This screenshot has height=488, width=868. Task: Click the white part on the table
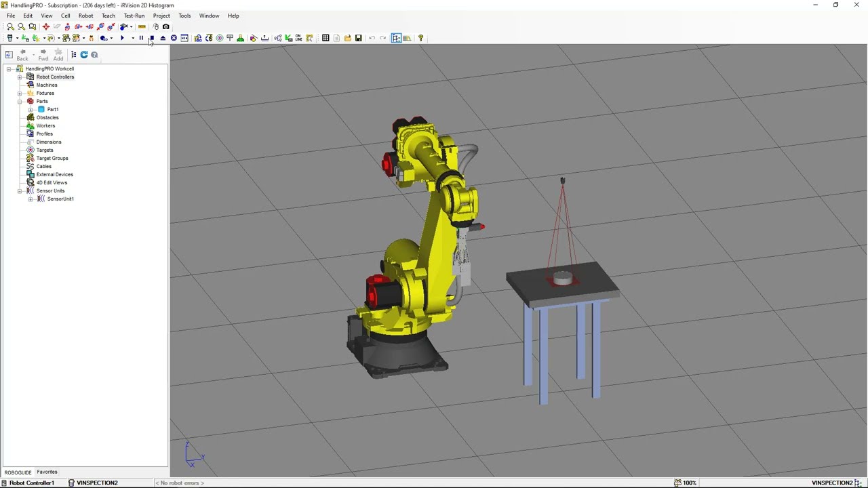point(563,277)
